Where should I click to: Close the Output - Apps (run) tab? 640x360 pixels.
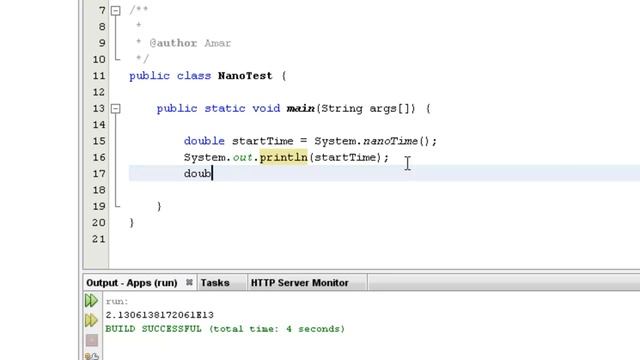pyautogui.click(x=189, y=282)
